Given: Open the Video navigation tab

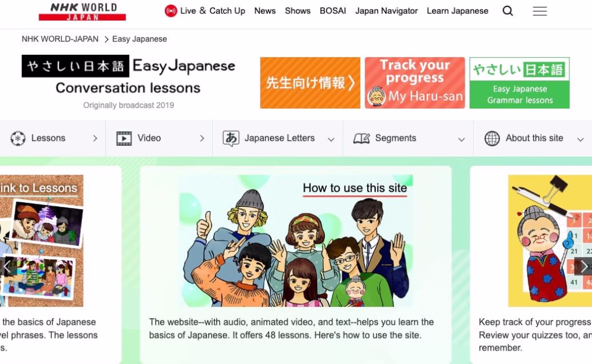Looking at the screenshot, I should [x=159, y=139].
